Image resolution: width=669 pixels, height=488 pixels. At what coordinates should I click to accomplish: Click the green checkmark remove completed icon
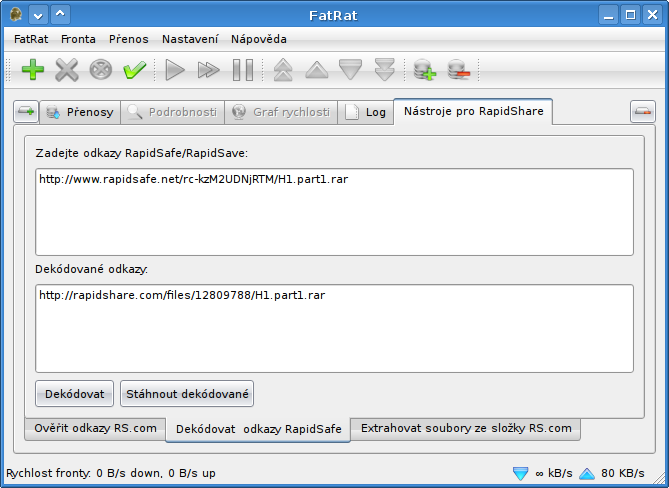pos(134,70)
